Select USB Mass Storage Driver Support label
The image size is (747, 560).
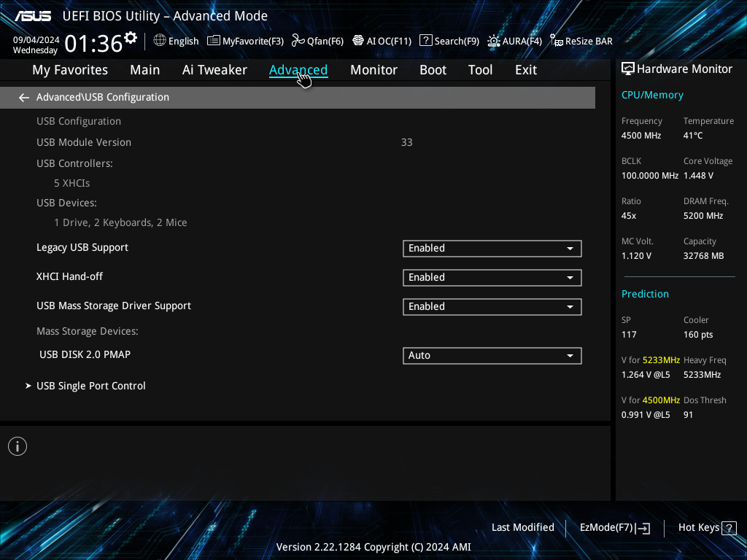coord(114,306)
